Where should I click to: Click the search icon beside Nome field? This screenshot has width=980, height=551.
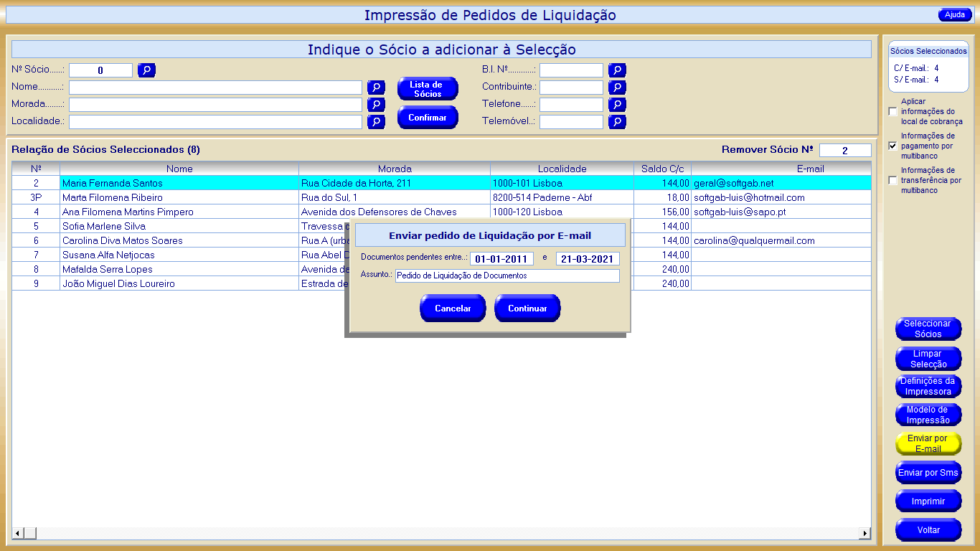click(x=376, y=88)
